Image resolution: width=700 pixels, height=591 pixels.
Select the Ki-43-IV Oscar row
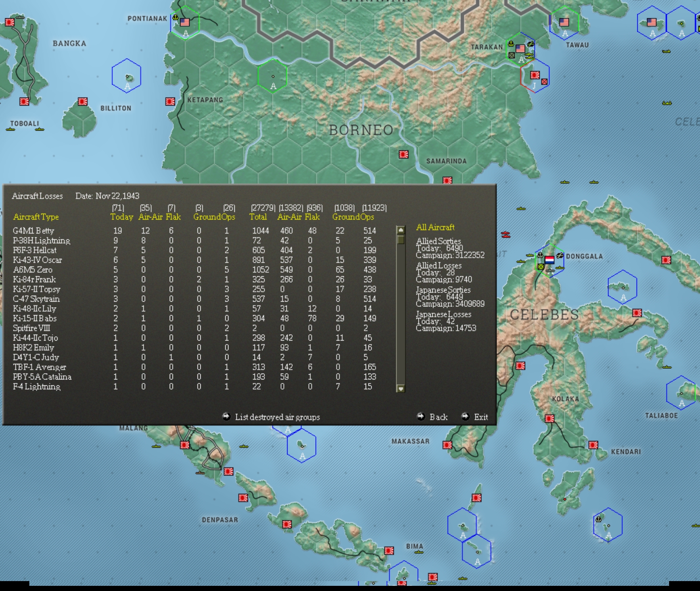(x=195, y=260)
